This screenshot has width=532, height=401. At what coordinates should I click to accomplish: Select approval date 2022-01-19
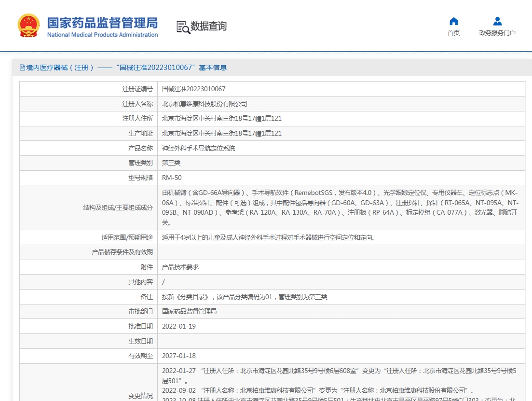[x=179, y=326]
